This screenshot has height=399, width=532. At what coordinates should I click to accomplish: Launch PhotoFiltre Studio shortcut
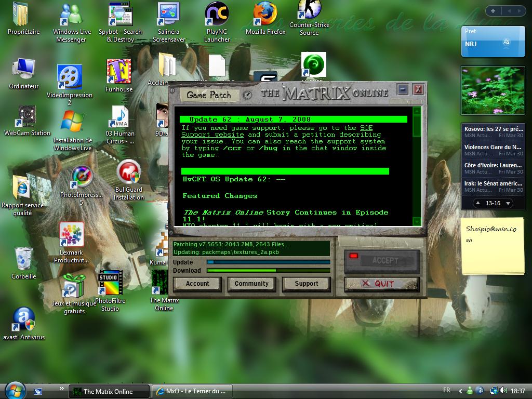(x=110, y=291)
